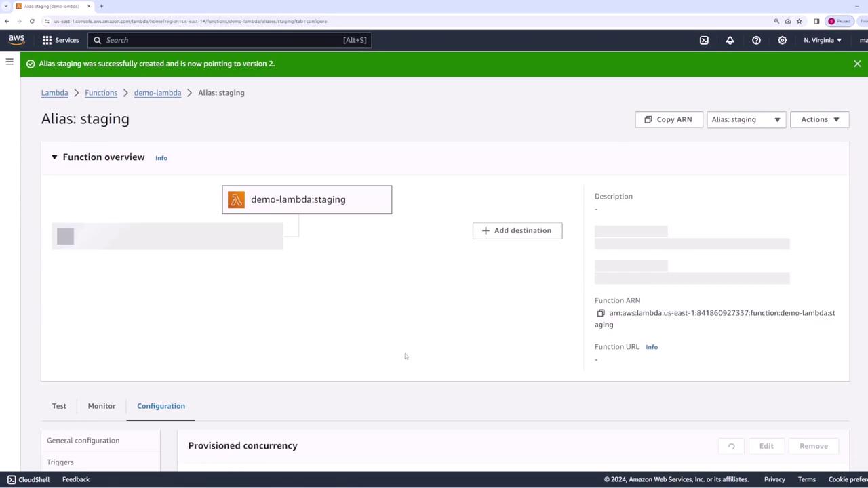Click the "Alias: staging" breadcrumb text

pos(221,93)
